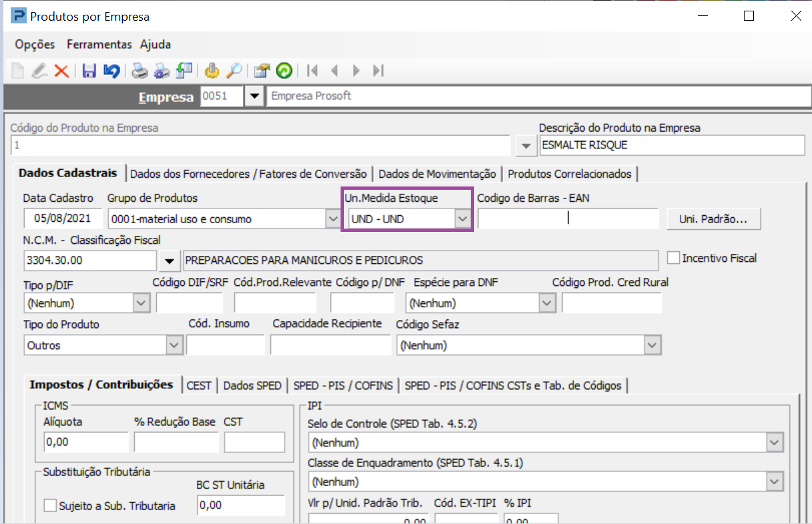Save the record with the floppy disk icon

89,70
